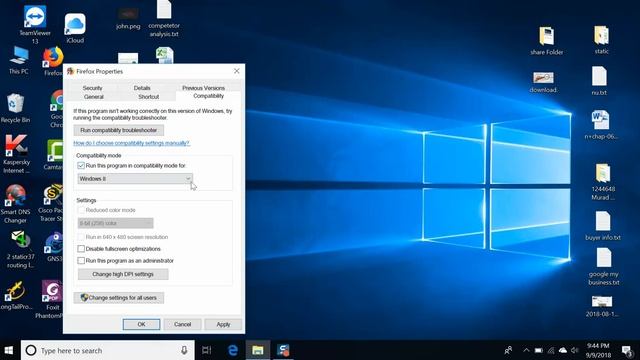640x360 pixels.
Task: Select the buyer info.txt file
Action: [x=602, y=222]
